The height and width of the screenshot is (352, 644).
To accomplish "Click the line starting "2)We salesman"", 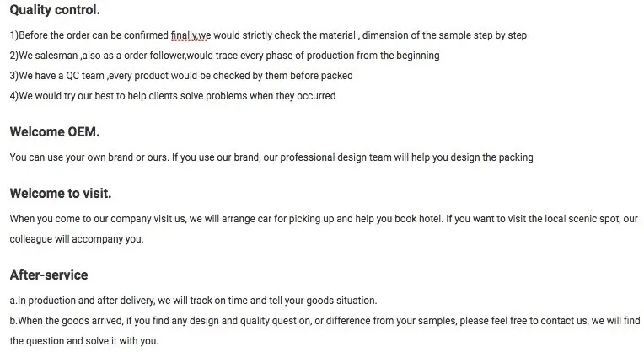I will (224, 56).
